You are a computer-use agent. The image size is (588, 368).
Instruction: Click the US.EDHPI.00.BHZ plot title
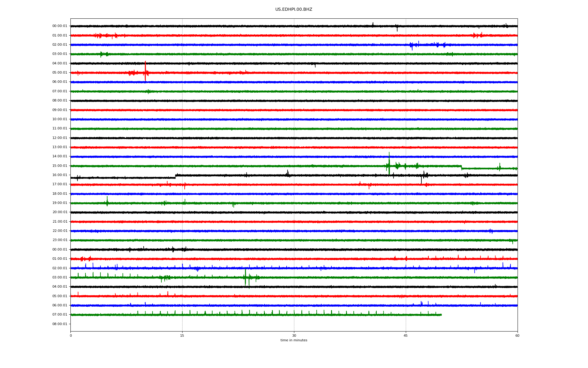coord(293,10)
